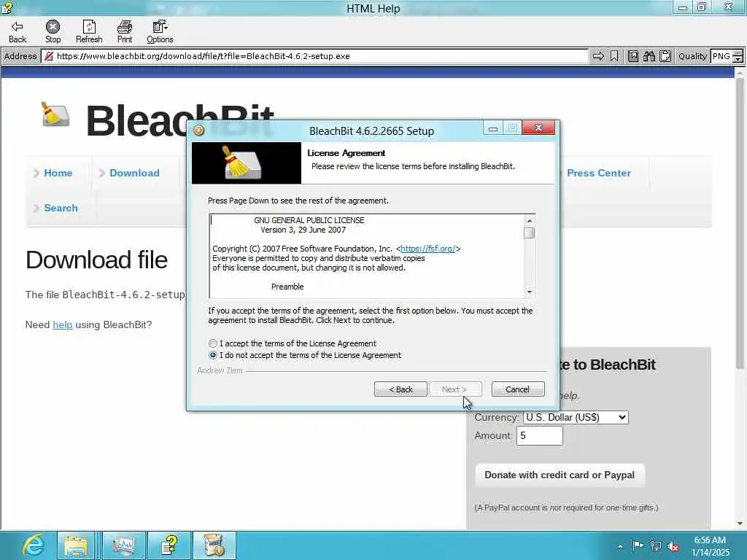Viewport: 747px width, 560px height.
Task: Open the Currency U.S. Dollar dropdown
Action: point(576,417)
